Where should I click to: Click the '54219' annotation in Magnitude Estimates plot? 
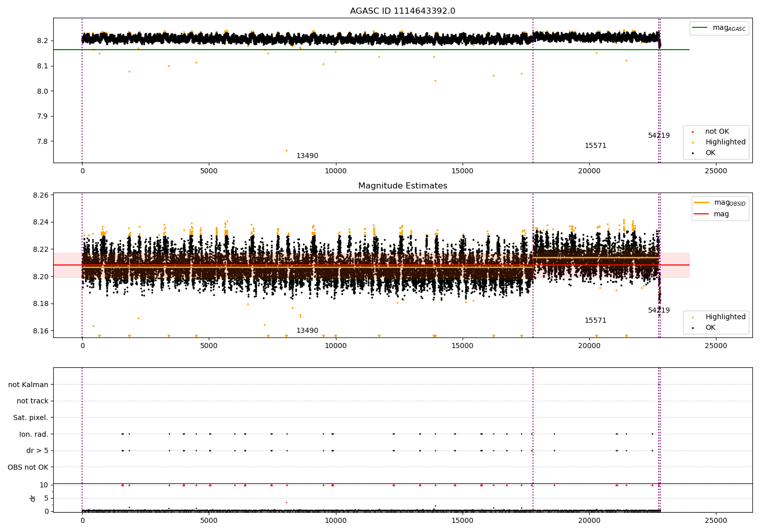point(659,311)
